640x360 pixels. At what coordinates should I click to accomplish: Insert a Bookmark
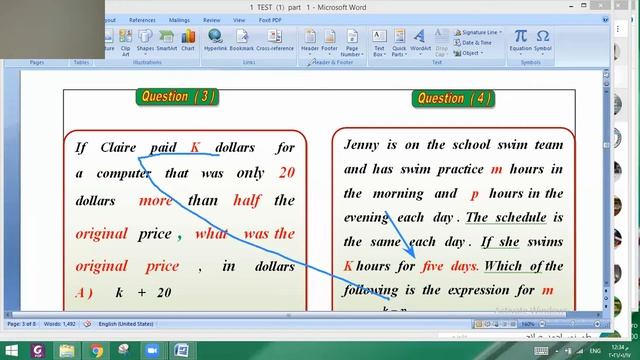(242, 40)
